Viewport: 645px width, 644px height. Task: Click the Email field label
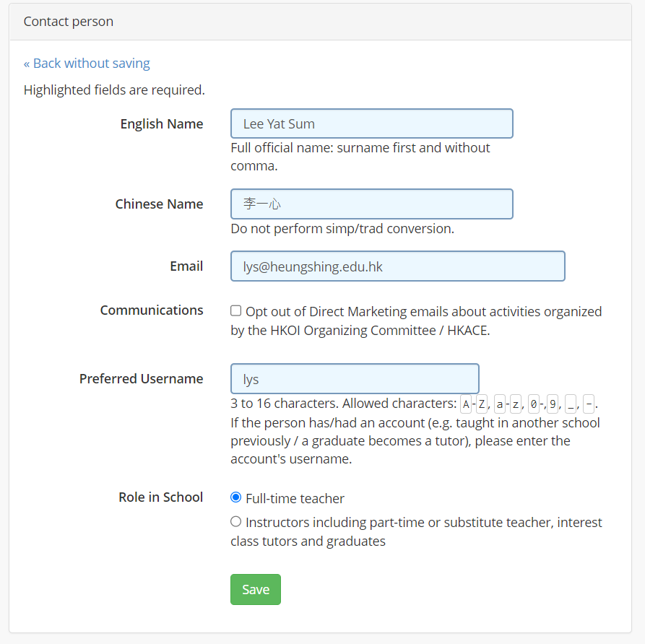coord(186,266)
